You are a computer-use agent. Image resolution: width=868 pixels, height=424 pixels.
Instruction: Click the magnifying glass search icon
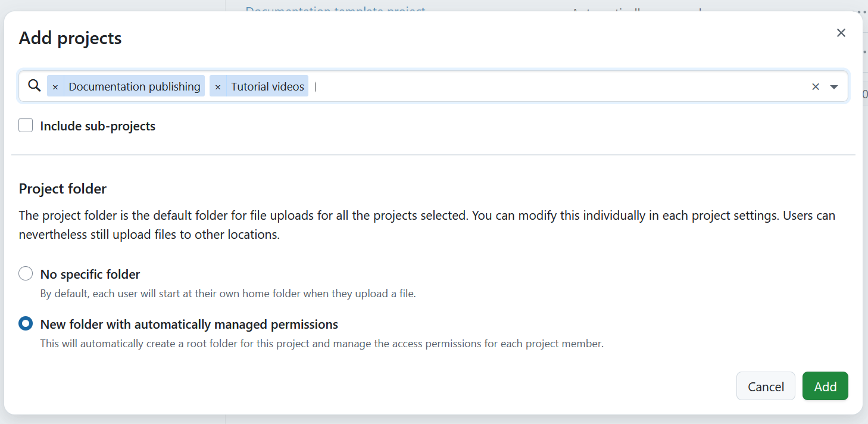[x=34, y=85]
